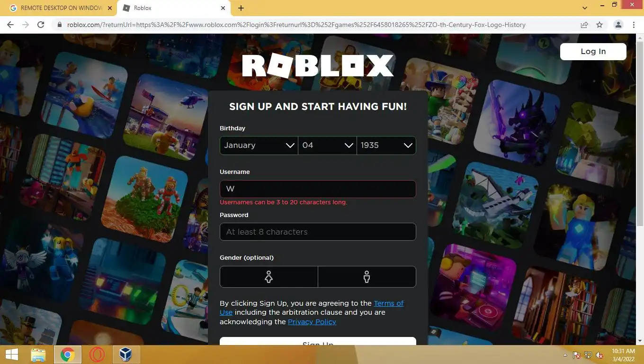The width and height of the screenshot is (644, 364).
Task: Open a new tab
Action: point(241,8)
